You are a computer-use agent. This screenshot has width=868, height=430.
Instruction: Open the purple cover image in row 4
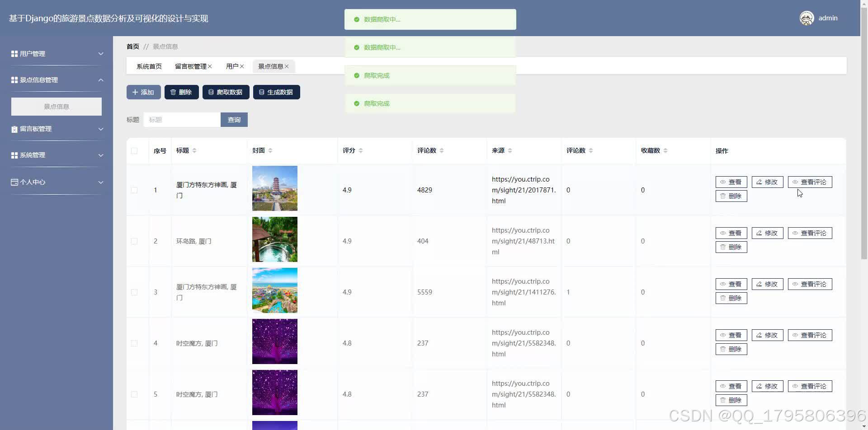point(275,341)
